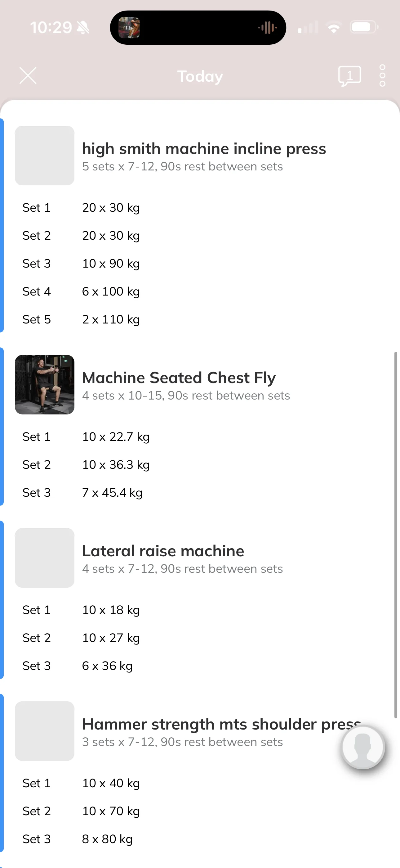400x868 pixels.
Task: Select the high smith machine incline press title
Action: coord(204,149)
